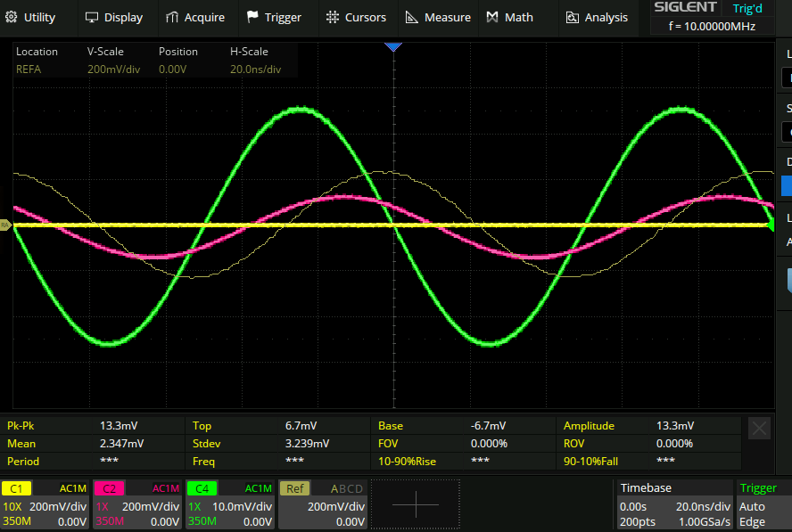
Task: Toggle channel C4 green label
Action: tap(202, 488)
